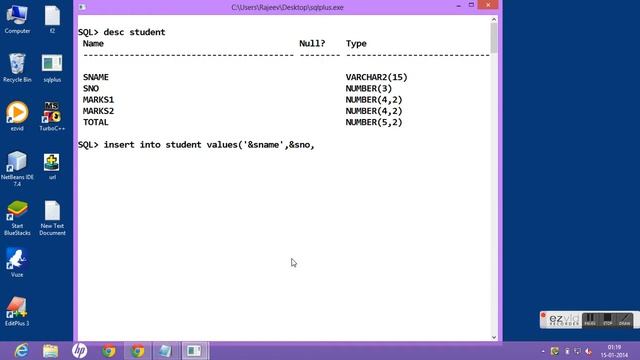Click the MARKS1 column name
The height and width of the screenshot is (360, 640).
click(98, 100)
